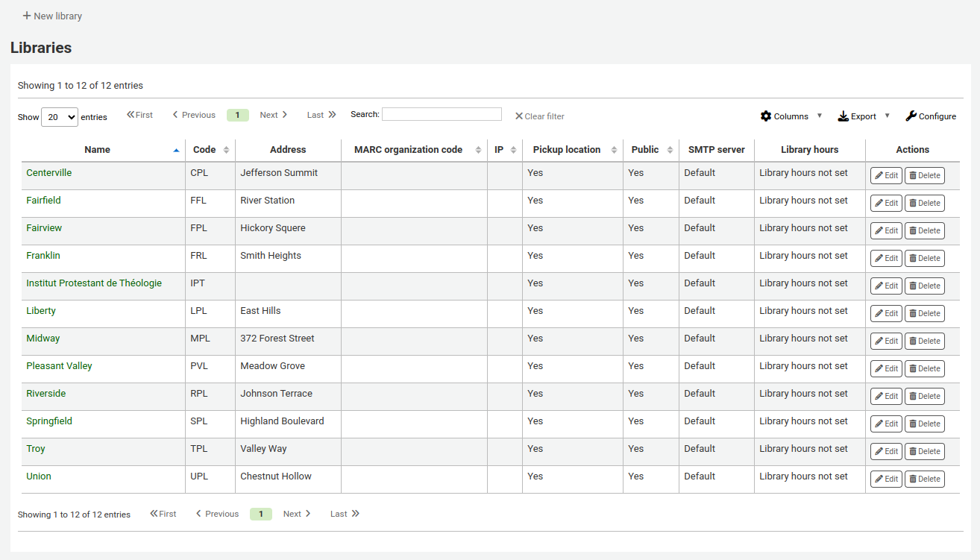Open the Export dropdown menu

pos(864,116)
